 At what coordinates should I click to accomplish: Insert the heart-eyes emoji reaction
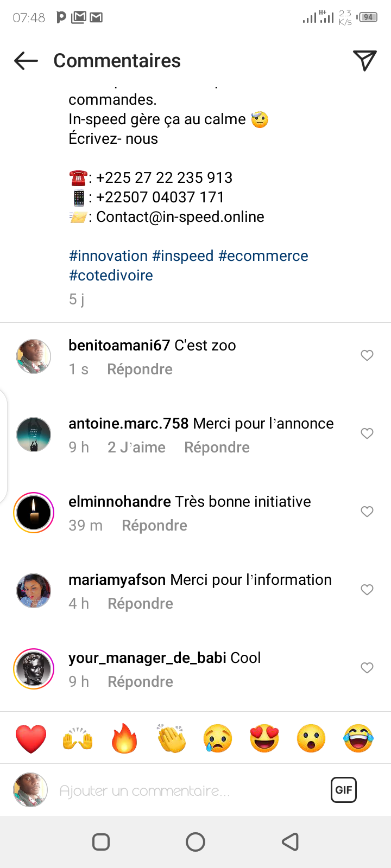pos(264,738)
